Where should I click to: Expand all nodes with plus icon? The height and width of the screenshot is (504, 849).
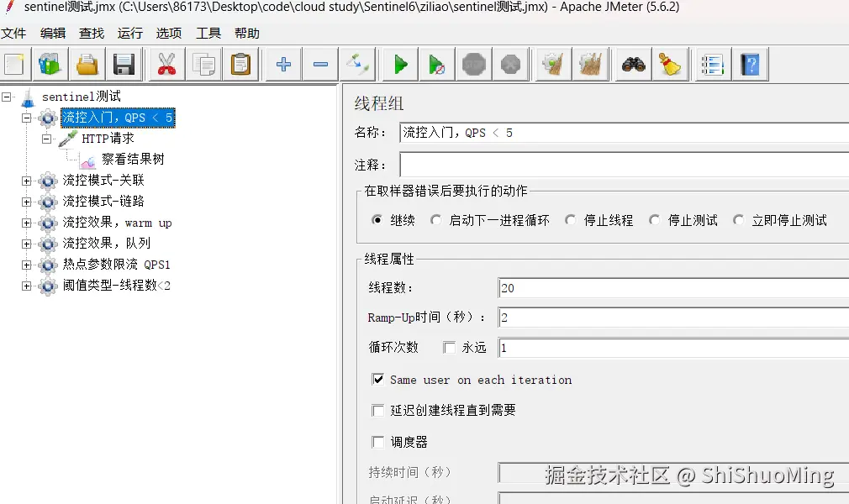(283, 65)
